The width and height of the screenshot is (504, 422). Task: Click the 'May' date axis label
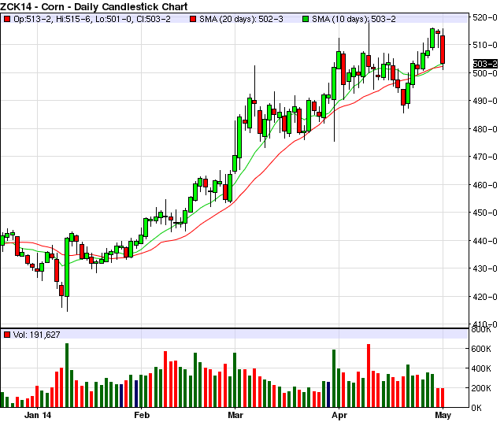443,415
